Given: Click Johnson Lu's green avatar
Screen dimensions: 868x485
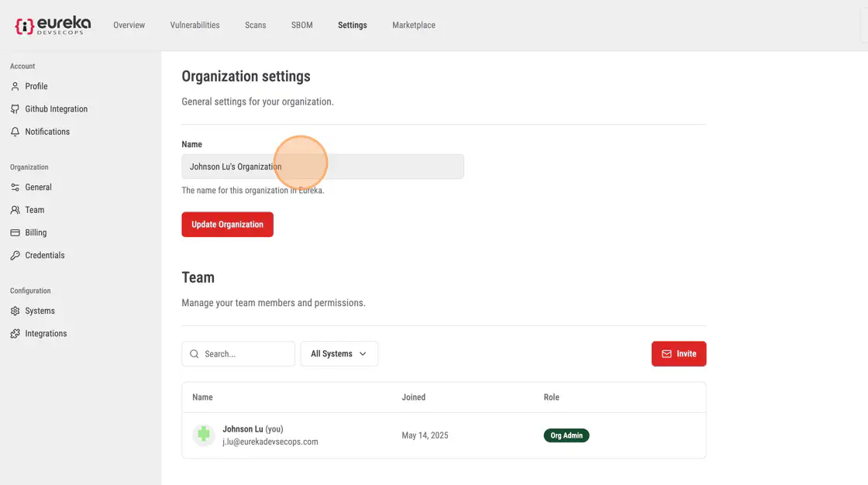Looking at the screenshot, I should 204,435.
